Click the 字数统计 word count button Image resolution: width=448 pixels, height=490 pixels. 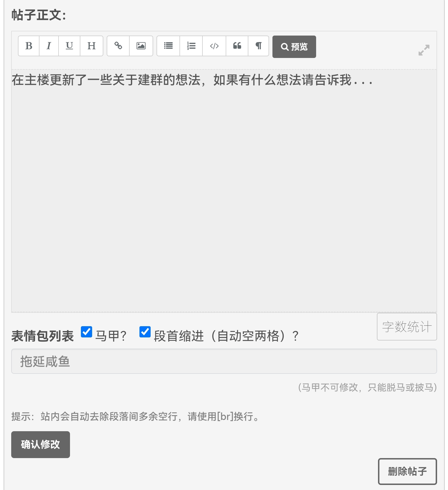407,327
